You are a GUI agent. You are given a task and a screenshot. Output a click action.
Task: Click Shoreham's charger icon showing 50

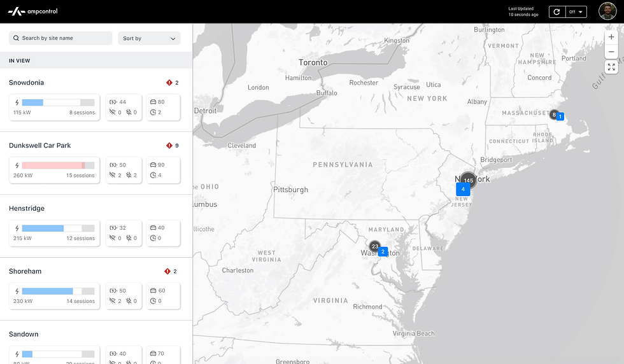[x=113, y=290]
